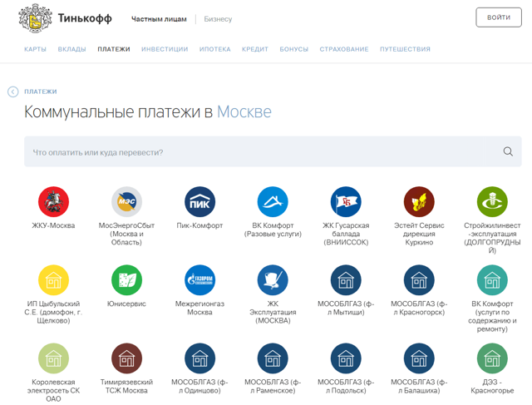Open МОСОБЛГАЗ (ф-л Балашиха) icon

point(419,358)
